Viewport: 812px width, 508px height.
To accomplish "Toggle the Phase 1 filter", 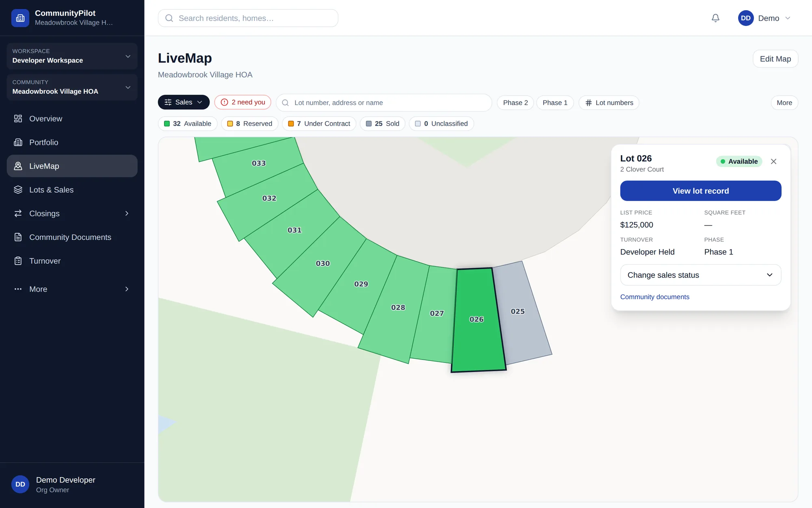I will click(x=555, y=103).
